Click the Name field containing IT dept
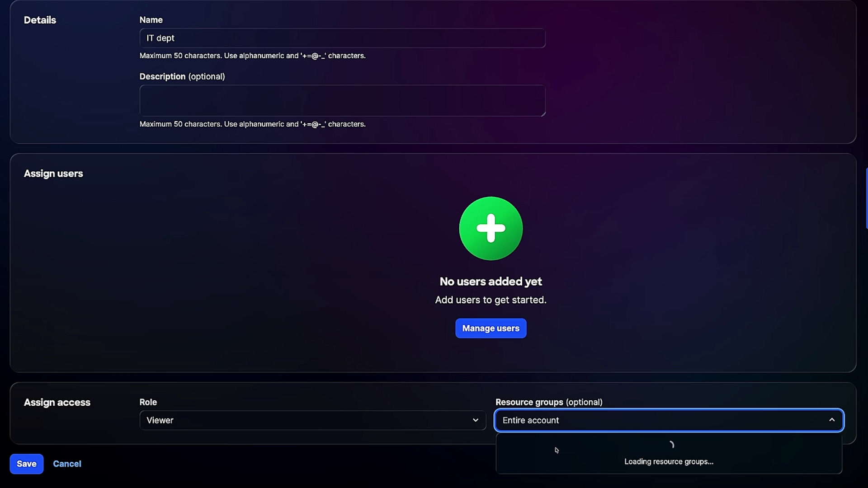The width and height of the screenshot is (868, 488). (x=342, y=38)
